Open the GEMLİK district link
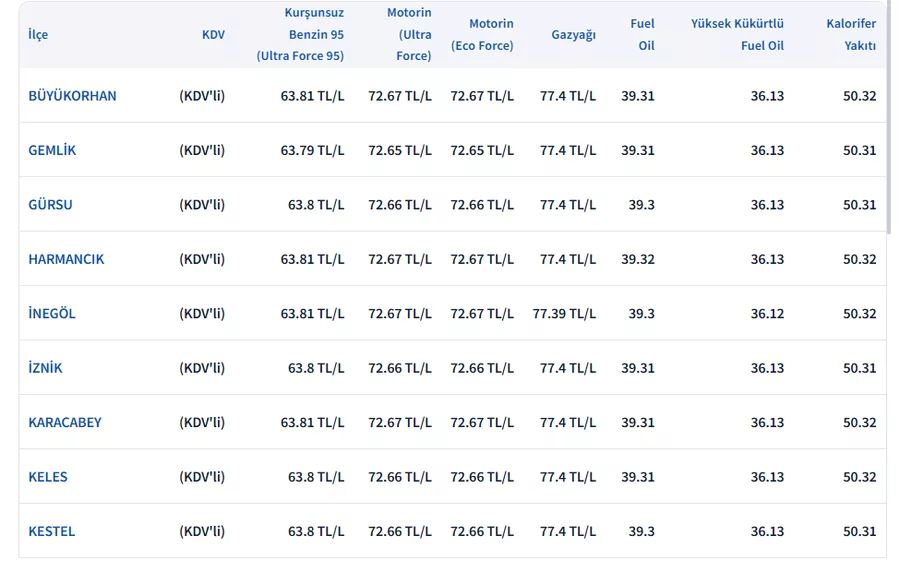This screenshot has height=572, width=900. coord(52,150)
